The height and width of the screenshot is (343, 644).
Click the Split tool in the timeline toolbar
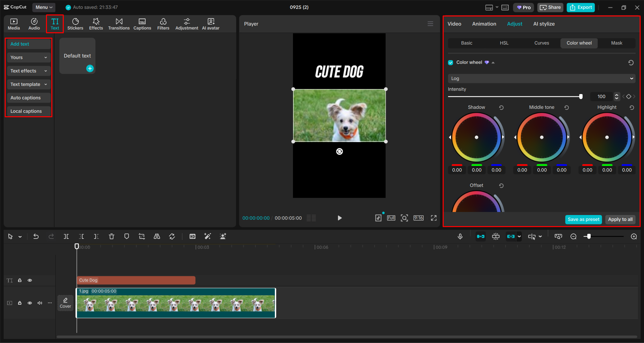tap(66, 236)
